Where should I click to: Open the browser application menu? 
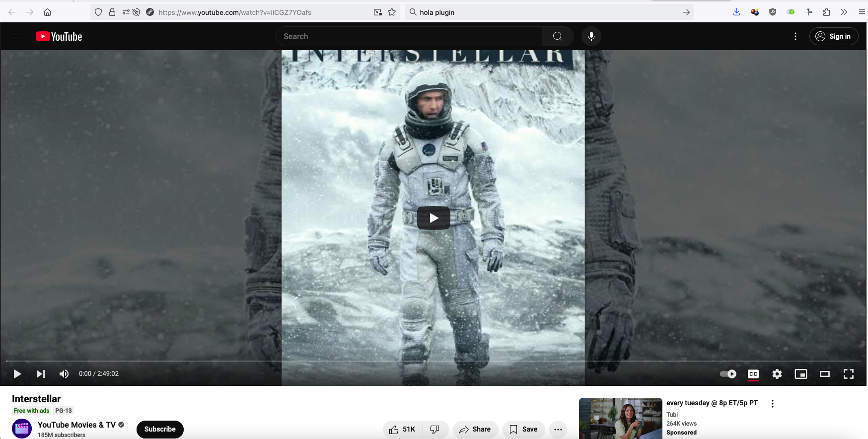point(862,12)
